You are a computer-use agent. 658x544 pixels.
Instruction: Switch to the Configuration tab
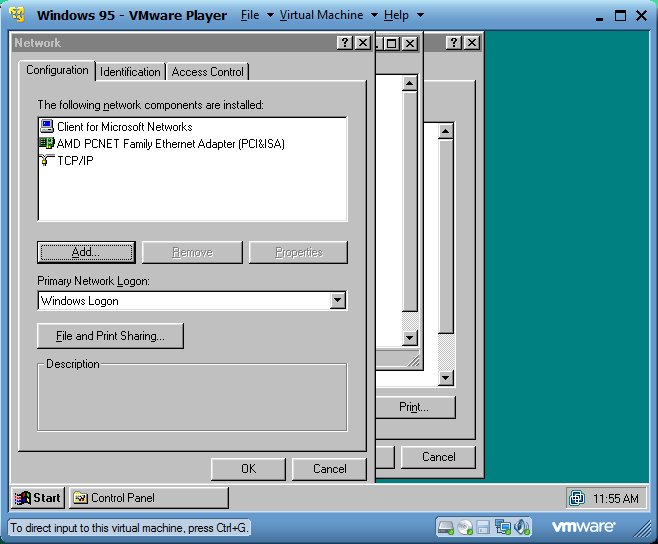point(57,70)
